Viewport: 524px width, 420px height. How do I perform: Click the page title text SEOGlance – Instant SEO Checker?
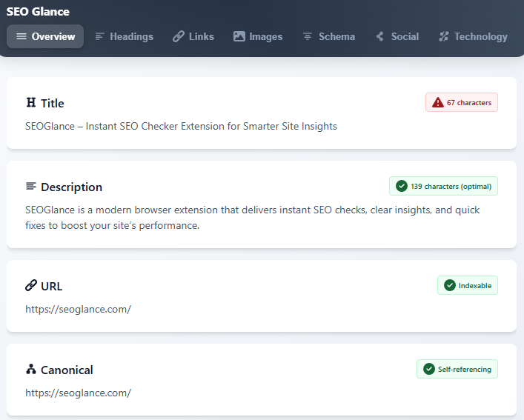pyautogui.click(x=181, y=126)
